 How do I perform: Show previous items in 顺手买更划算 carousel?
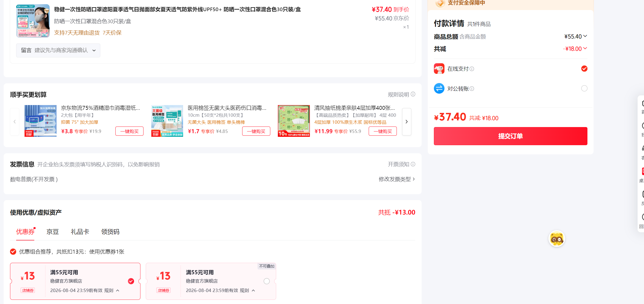pyautogui.click(x=14, y=122)
